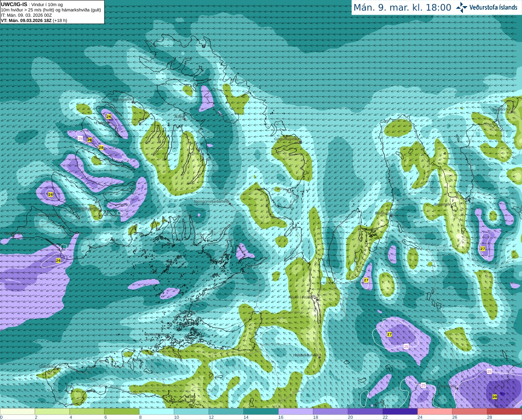
Task: Click the date heading Mán. 9. mar. kl. 18:00
Action: 402,7
